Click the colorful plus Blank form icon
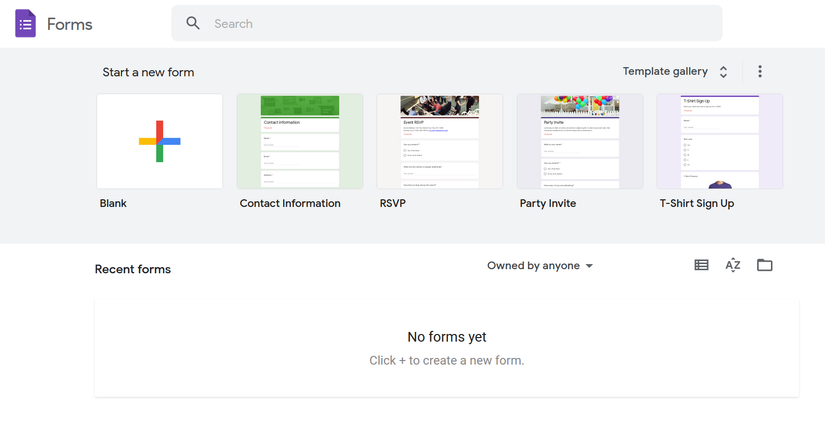Image resolution: width=825 pixels, height=445 pixels. point(160,141)
